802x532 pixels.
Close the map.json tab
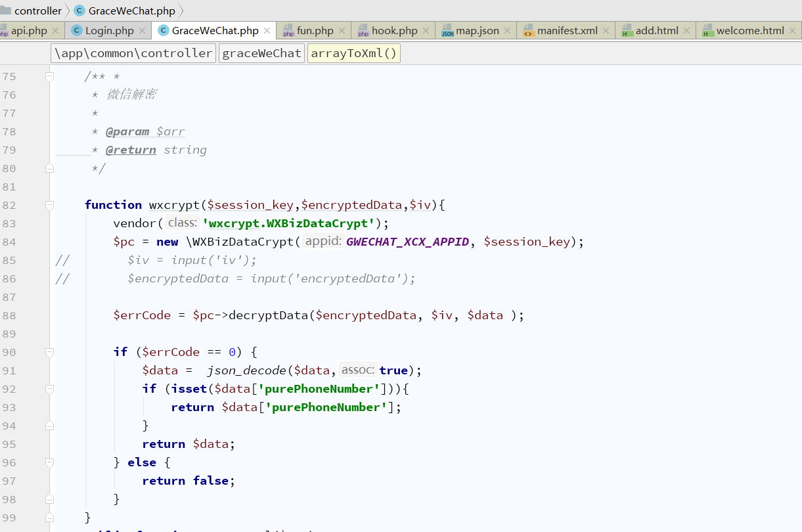[x=507, y=31]
